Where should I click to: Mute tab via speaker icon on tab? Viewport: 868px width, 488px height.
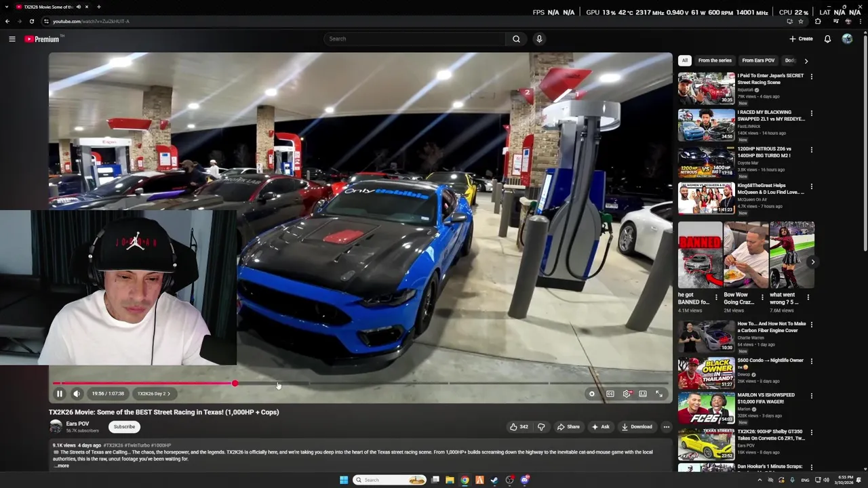[x=79, y=7]
